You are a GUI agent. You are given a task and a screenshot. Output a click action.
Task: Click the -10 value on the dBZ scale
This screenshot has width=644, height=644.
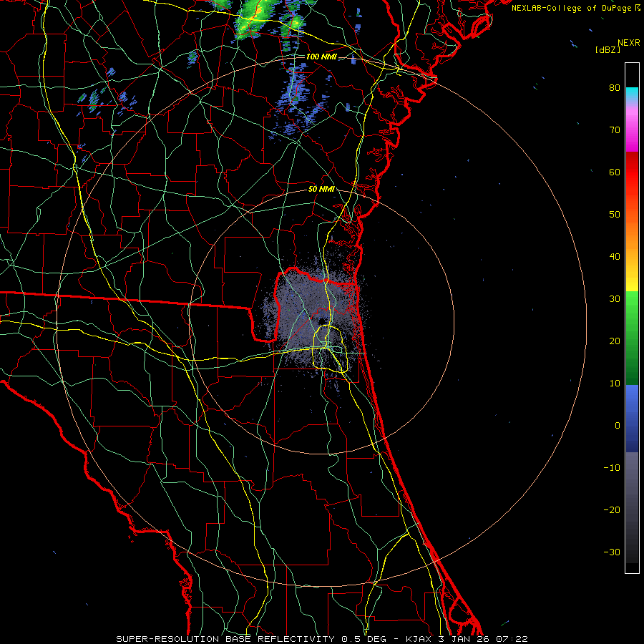tap(612, 468)
